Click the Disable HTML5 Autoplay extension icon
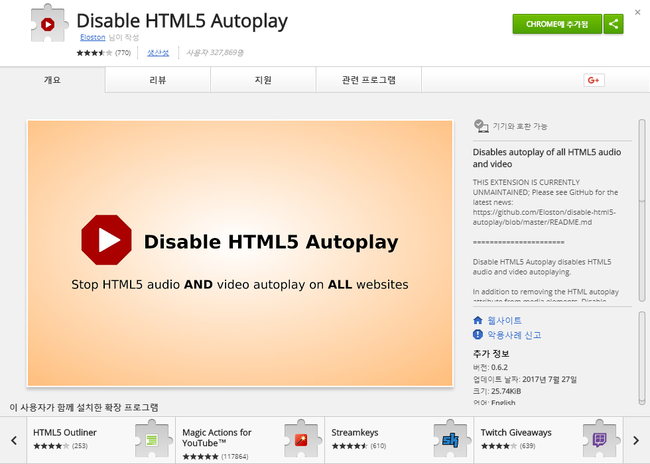This screenshot has height=464, width=650. pyautogui.click(x=49, y=23)
